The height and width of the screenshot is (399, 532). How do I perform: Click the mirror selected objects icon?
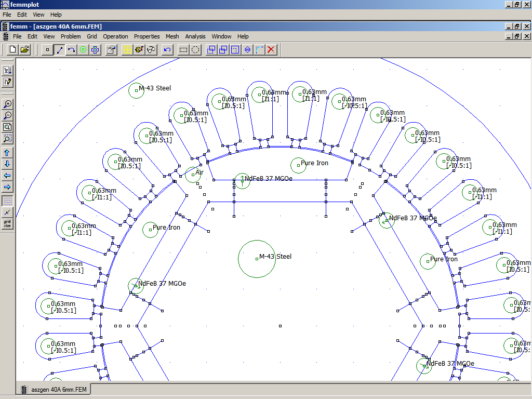(x=247, y=50)
